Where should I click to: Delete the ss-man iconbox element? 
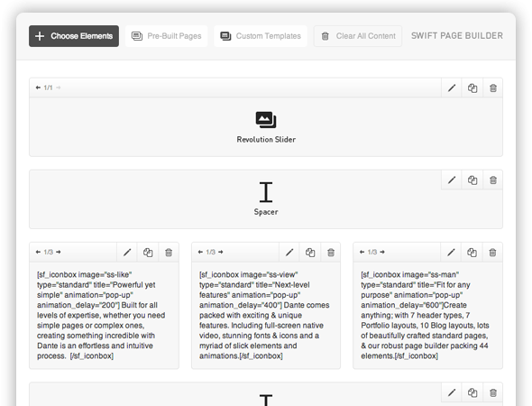point(492,253)
